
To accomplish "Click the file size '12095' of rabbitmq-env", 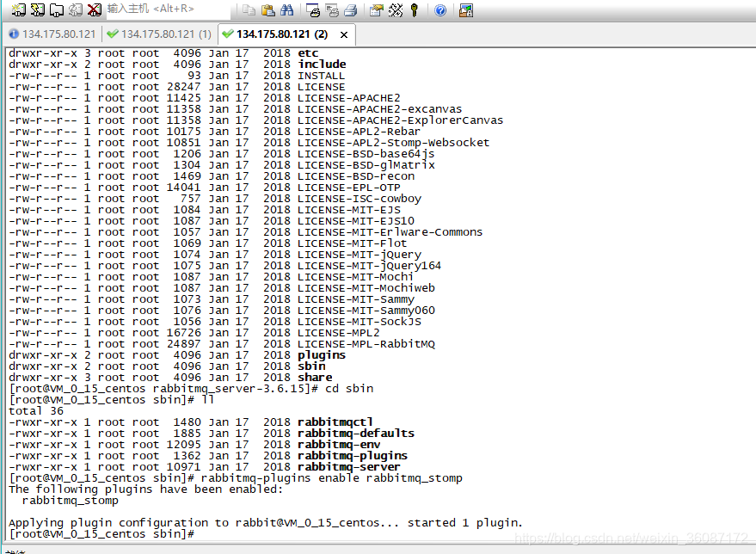I will point(184,445).
